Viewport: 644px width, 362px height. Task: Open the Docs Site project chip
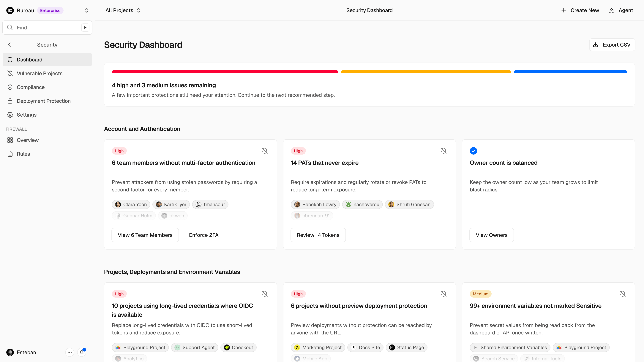(x=365, y=347)
